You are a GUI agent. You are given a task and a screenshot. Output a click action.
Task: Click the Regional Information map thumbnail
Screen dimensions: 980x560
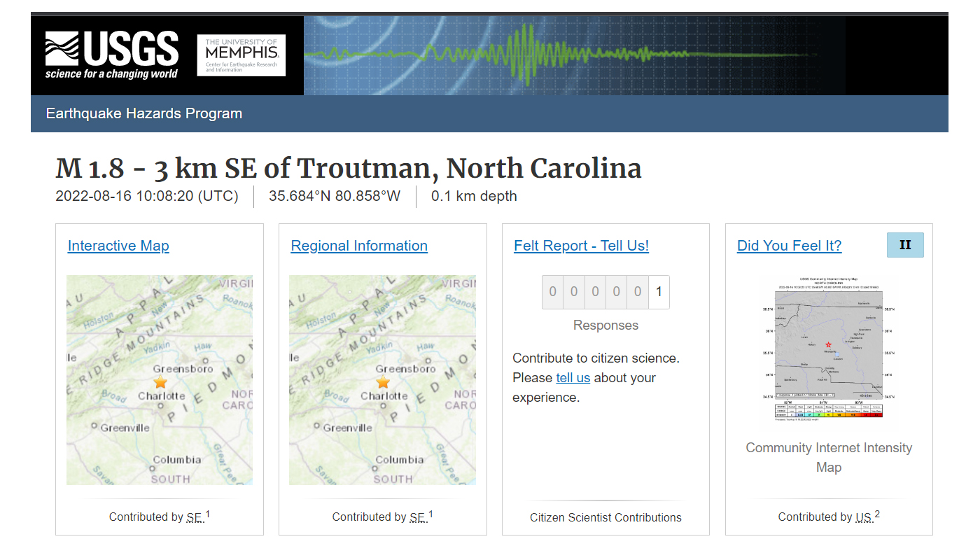click(x=382, y=380)
